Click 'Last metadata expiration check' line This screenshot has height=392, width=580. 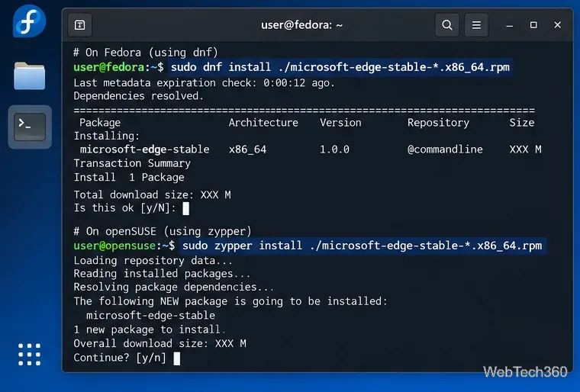(204, 83)
